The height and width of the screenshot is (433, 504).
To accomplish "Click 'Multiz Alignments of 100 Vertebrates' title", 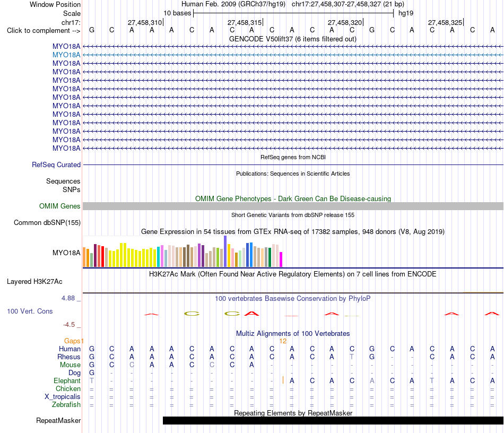I will point(293,333).
